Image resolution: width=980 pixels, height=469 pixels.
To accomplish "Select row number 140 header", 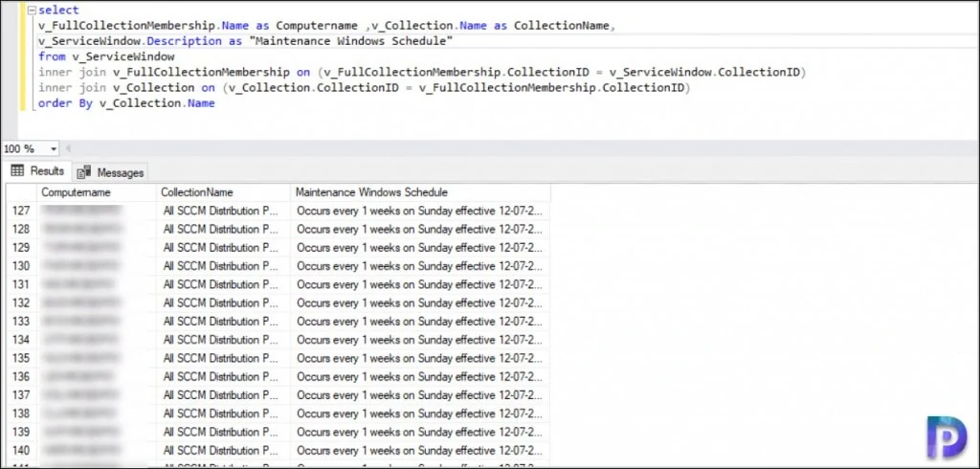I will (x=21, y=450).
